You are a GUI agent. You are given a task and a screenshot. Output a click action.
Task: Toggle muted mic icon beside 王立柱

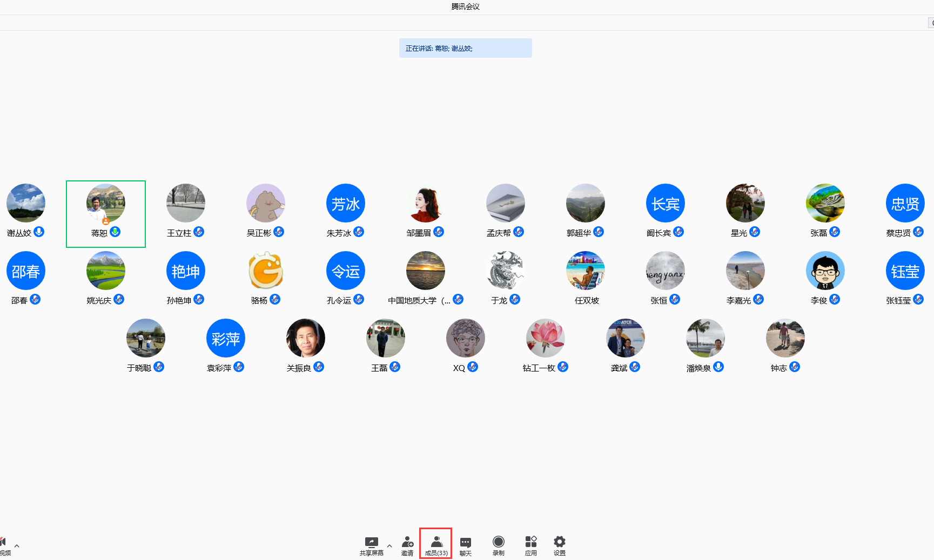point(199,232)
